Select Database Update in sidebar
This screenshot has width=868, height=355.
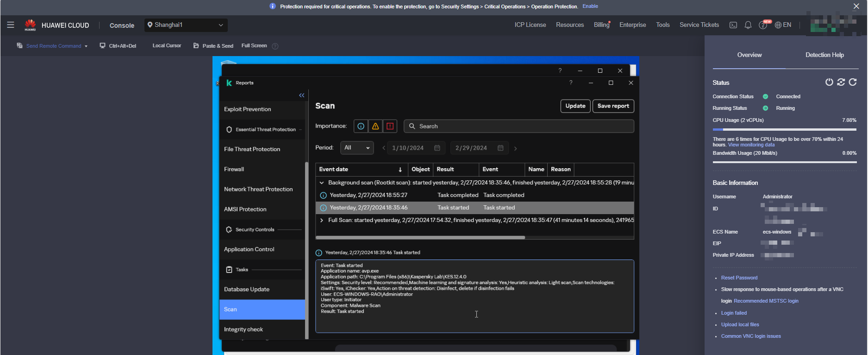[x=262, y=289]
